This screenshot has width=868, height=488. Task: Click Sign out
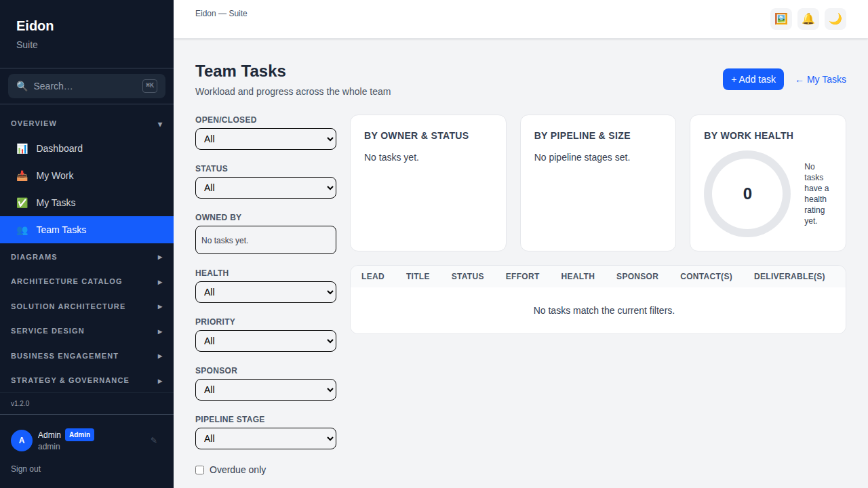[x=26, y=469]
